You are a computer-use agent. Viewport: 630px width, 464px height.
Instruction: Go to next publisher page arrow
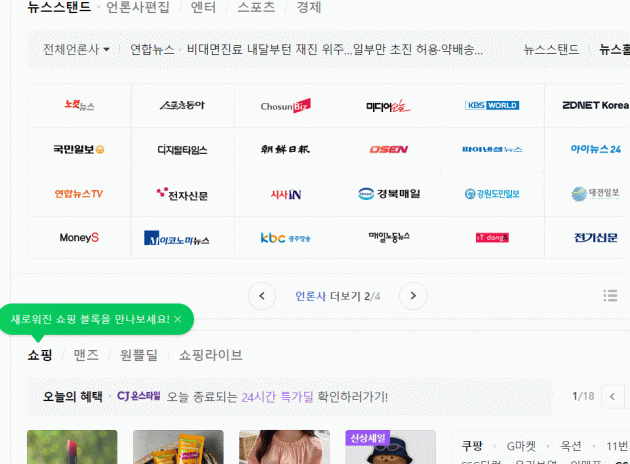pos(413,296)
